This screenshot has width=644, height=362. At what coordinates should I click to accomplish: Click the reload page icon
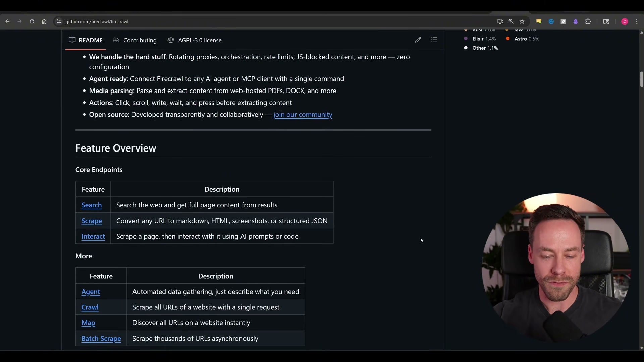32,21
